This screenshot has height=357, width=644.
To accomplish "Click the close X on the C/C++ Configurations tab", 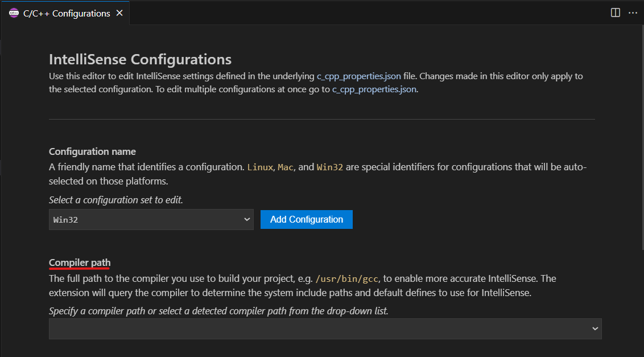I will tap(119, 13).
